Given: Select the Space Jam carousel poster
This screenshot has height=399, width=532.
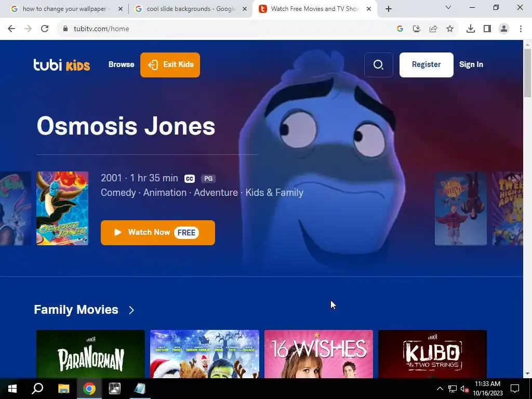Looking at the screenshot, I should click(15, 208).
